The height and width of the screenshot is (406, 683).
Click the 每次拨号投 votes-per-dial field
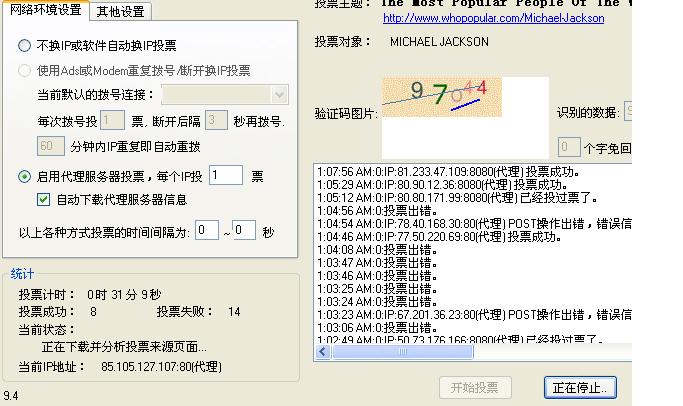113,121
